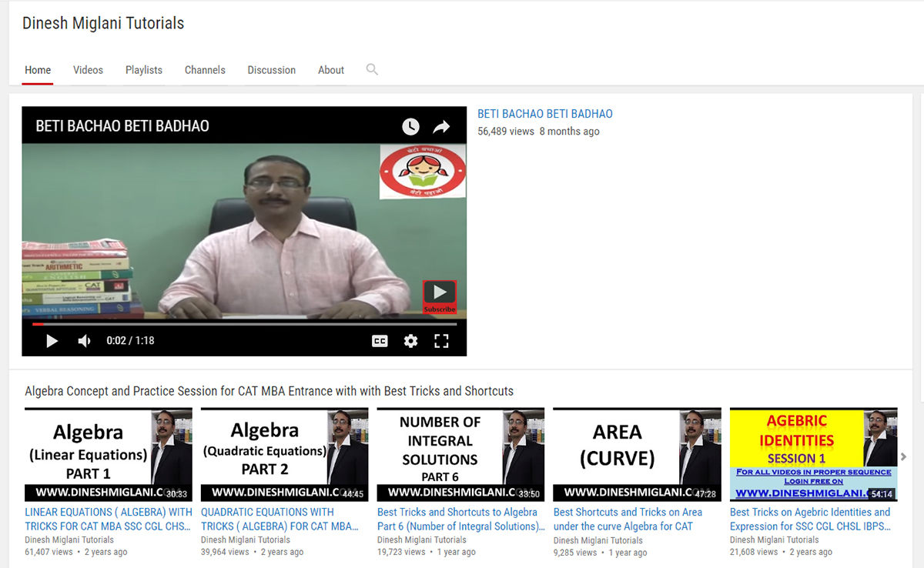Click the Watch Later clock icon
This screenshot has height=568, width=924.
tap(410, 126)
